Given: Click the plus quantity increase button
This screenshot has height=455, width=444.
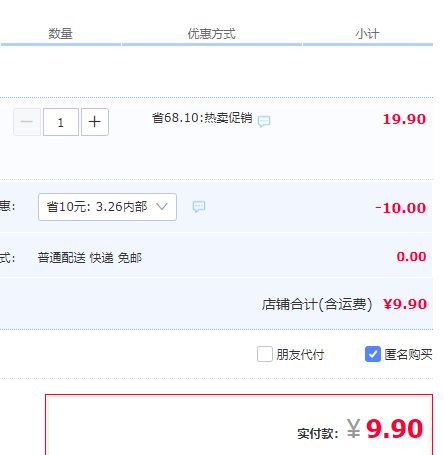Looking at the screenshot, I should click(95, 122).
